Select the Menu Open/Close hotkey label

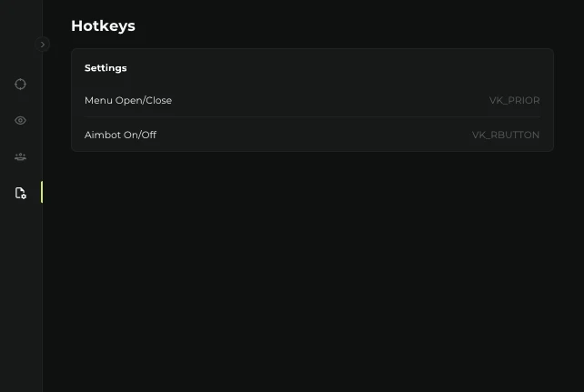click(128, 100)
